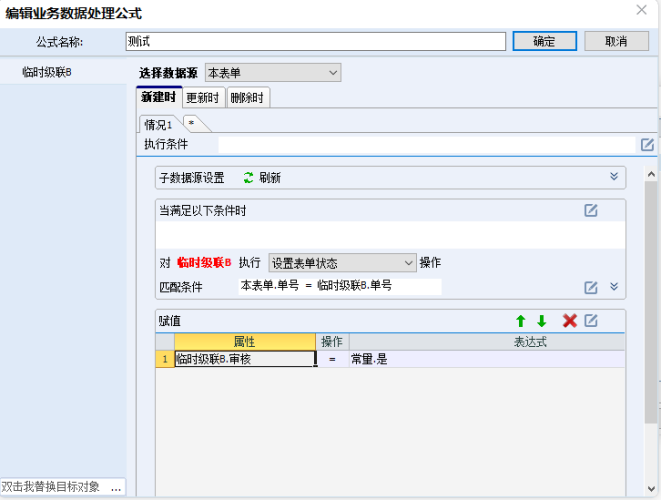The width and height of the screenshot is (662, 501).
Task: Click the edit icon for 执行条件
Action: point(647,145)
